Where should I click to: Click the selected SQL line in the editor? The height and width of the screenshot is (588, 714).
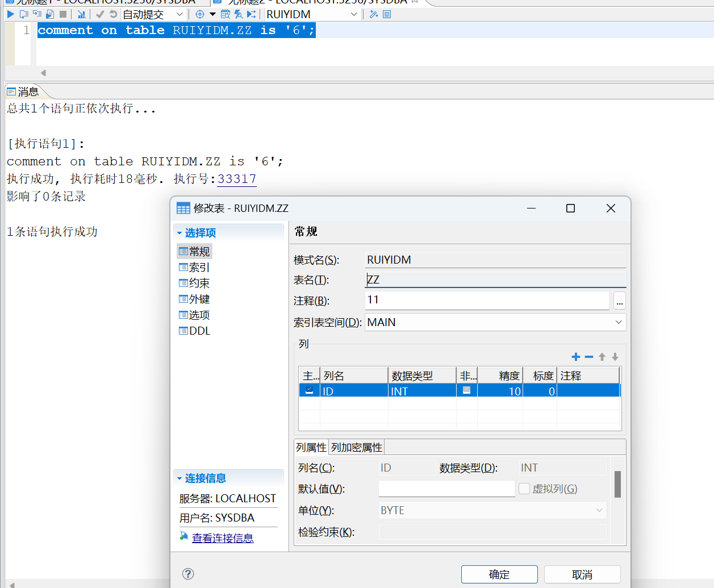click(x=176, y=30)
